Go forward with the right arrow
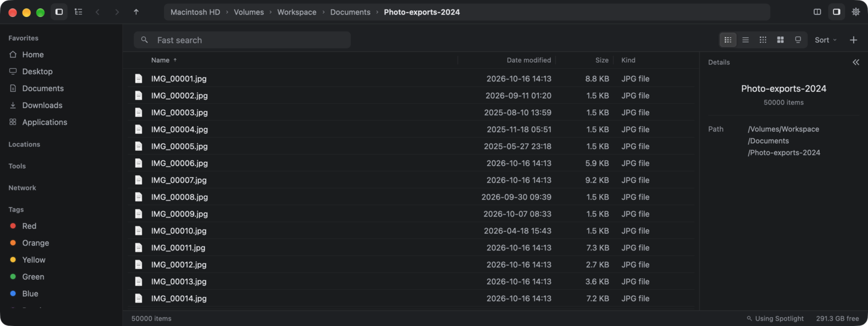 point(117,12)
